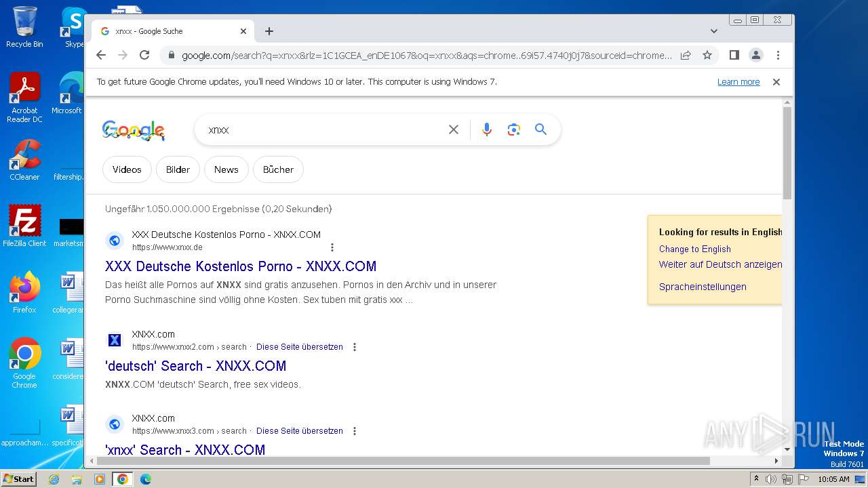
Task: Show hidden system tray icons
Action: coord(756,479)
